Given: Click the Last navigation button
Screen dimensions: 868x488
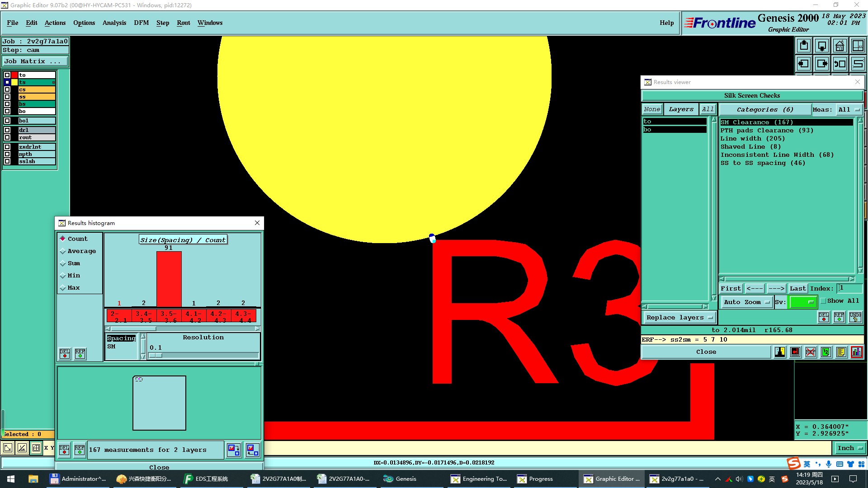Looking at the screenshot, I should [797, 288].
